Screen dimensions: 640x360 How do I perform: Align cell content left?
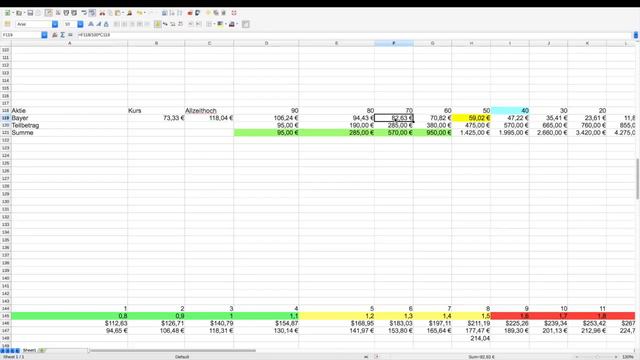tap(116, 24)
